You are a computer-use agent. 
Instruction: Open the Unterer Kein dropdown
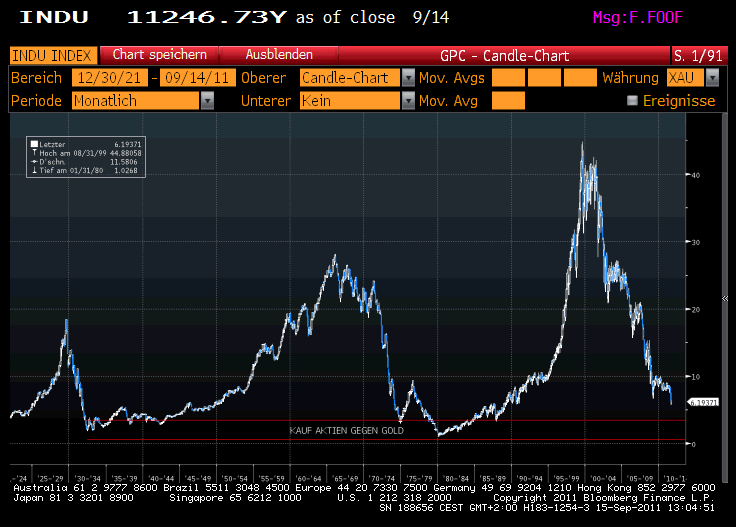350,101
